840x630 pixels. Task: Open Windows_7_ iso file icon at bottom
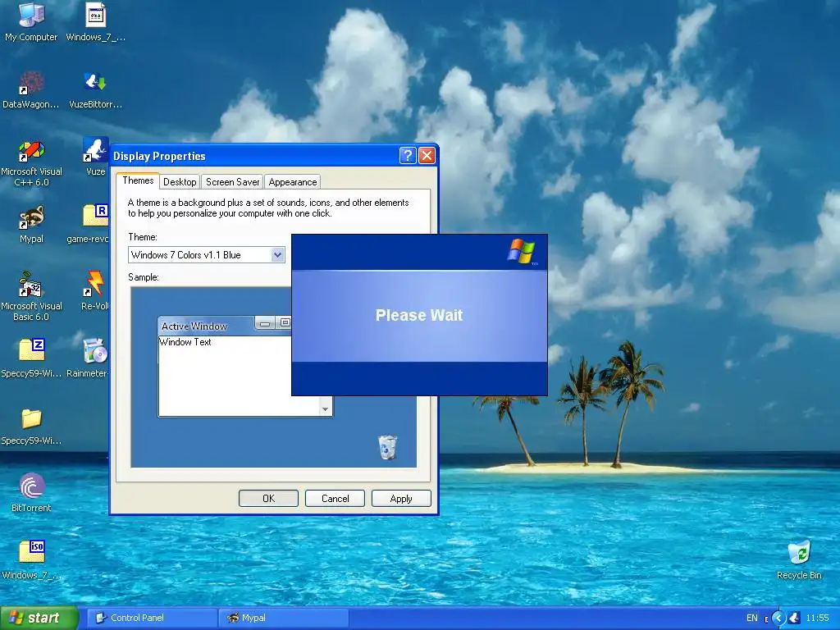click(31, 559)
